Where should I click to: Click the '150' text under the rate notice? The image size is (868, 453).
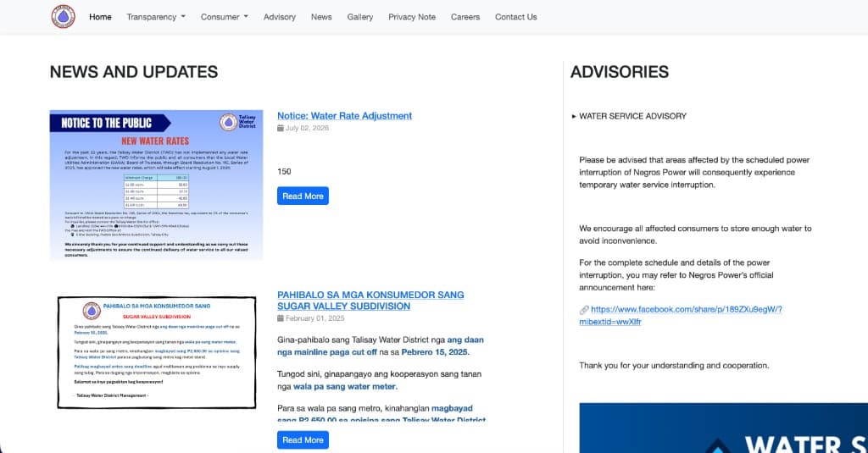(284, 172)
